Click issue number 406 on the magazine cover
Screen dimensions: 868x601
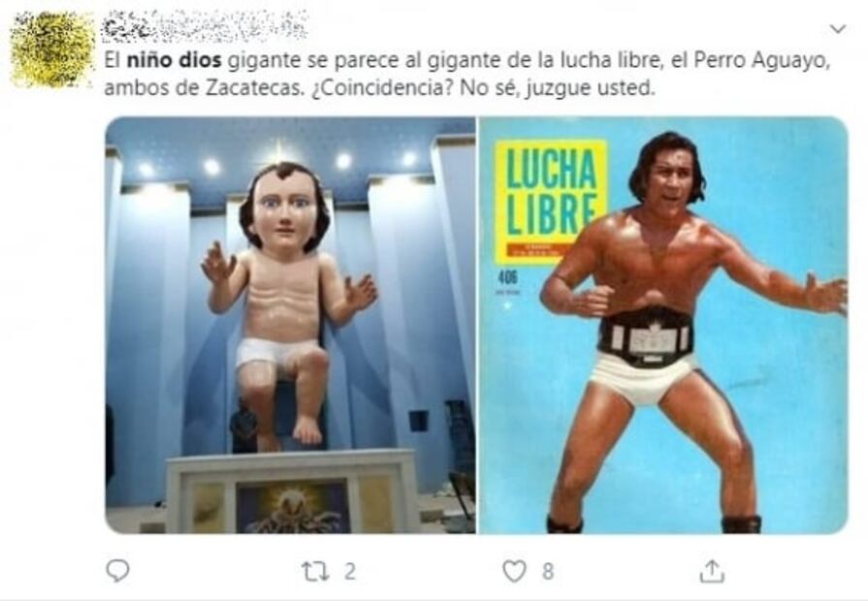507,276
